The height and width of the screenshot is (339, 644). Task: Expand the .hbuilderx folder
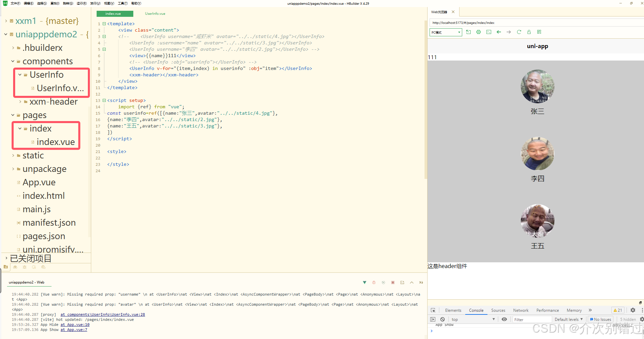pos(13,48)
